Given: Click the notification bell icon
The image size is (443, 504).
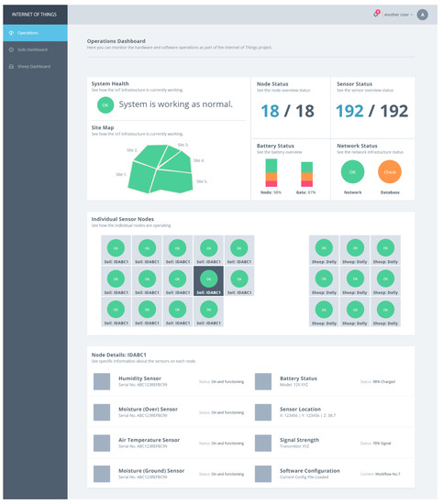Looking at the screenshot, I should coord(376,14).
